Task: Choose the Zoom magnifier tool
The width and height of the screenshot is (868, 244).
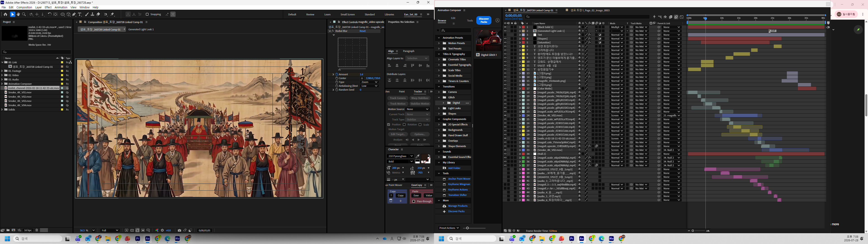Action: tap(24, 14)
